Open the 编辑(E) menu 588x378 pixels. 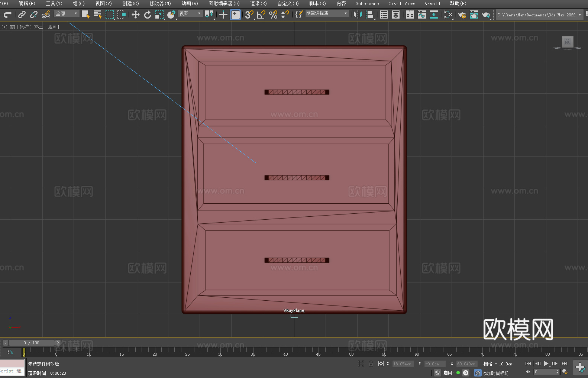(27, 3)
